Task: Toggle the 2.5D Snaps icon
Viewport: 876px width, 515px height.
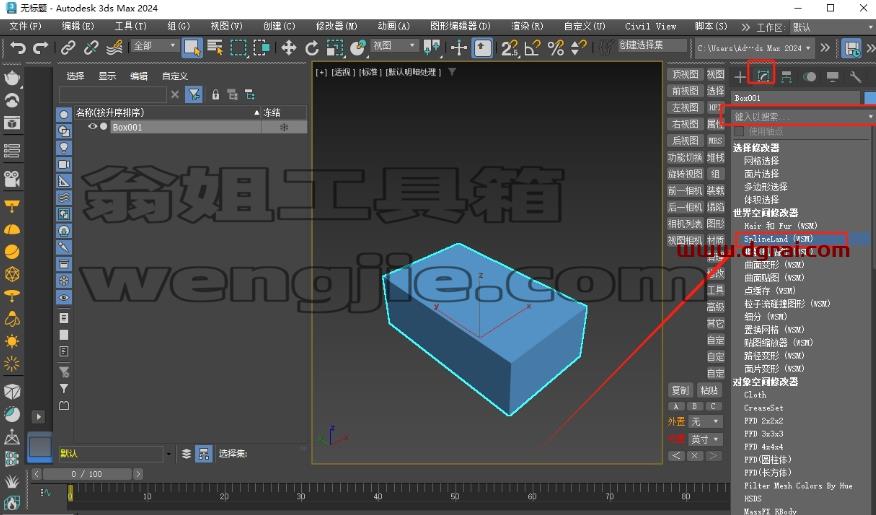Action: tap(509, 48)
